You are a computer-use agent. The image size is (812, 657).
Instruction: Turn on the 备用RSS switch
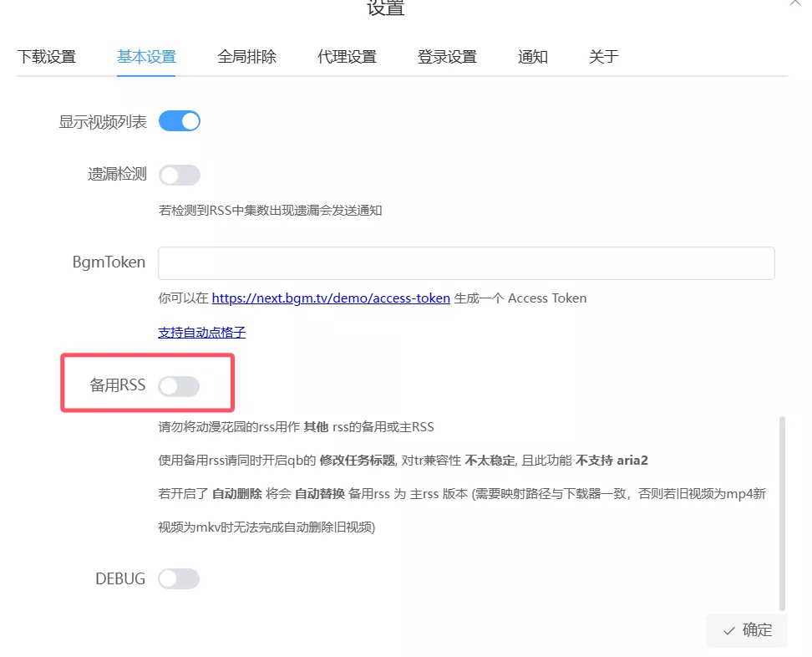pyautogui.click(x=180, y=385)
